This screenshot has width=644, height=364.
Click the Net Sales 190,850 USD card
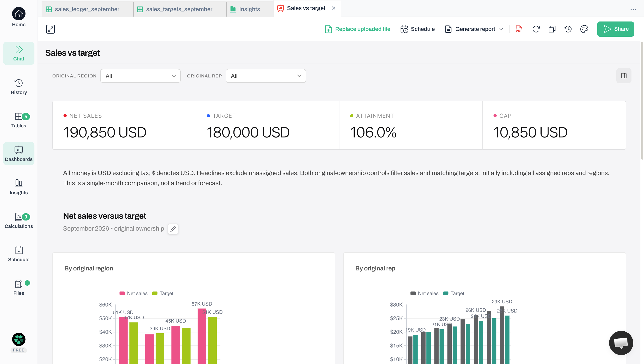pos(124,125)
